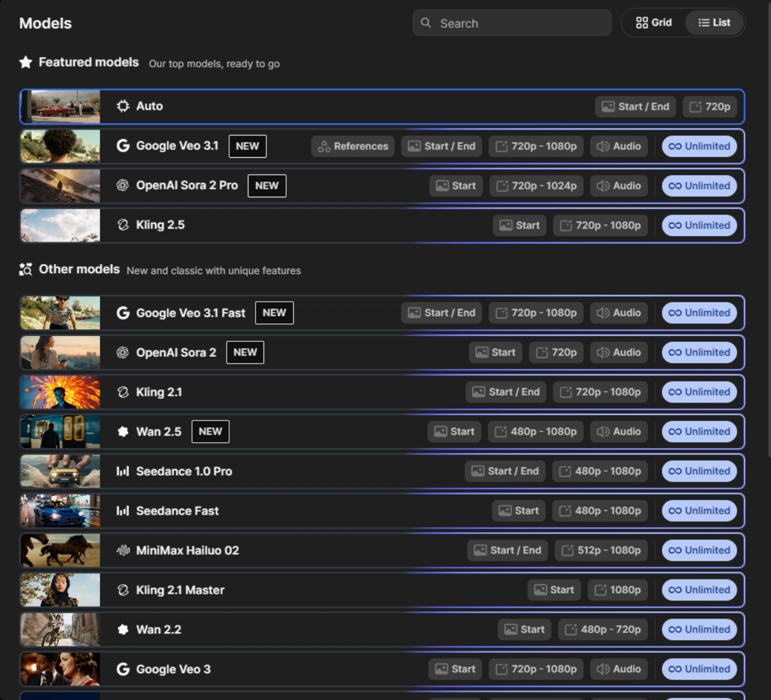
Task: Click the magnifier icon in the search bar
Action: pos(426,23)
